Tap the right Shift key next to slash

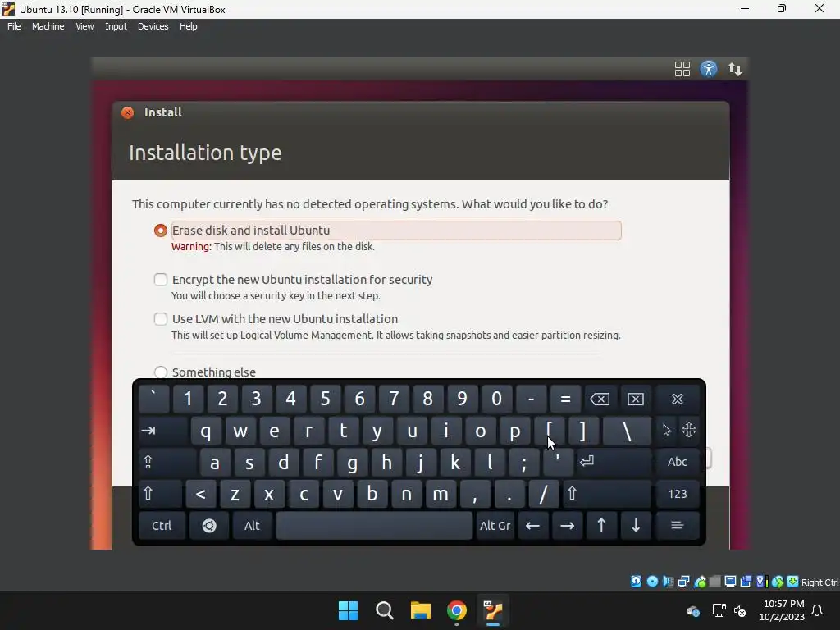tap(607, 494)
